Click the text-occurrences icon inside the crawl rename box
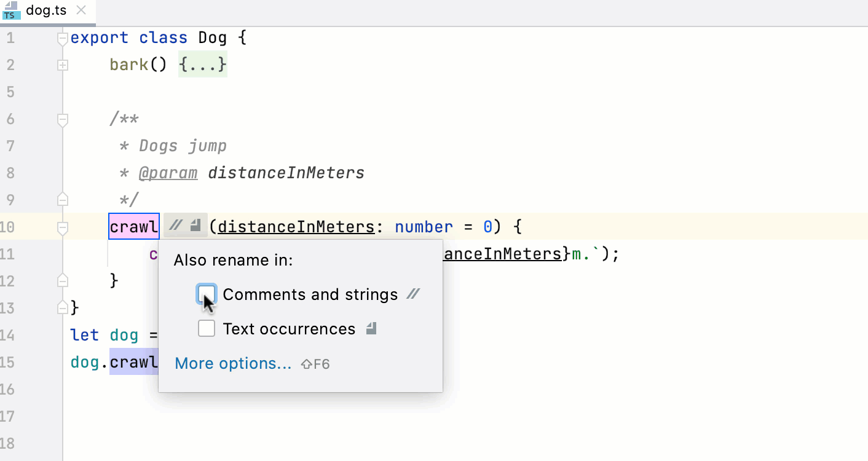The height and width of the screenshot is (461, 868). coord(195,226)
